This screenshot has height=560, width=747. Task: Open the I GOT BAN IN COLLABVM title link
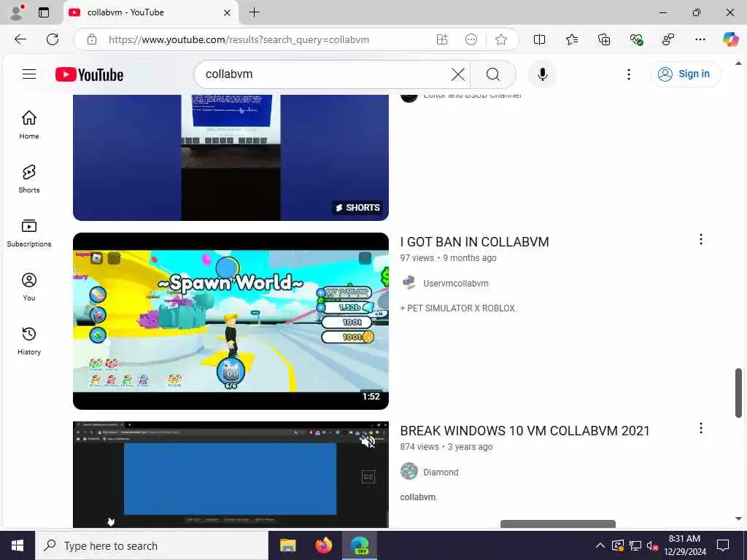click(474, 242)
